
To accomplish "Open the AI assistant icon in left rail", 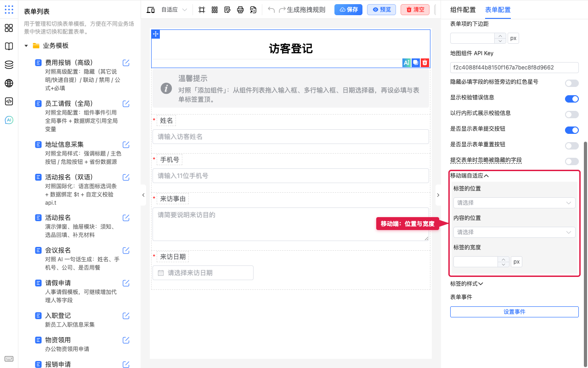I will [9, 120].
